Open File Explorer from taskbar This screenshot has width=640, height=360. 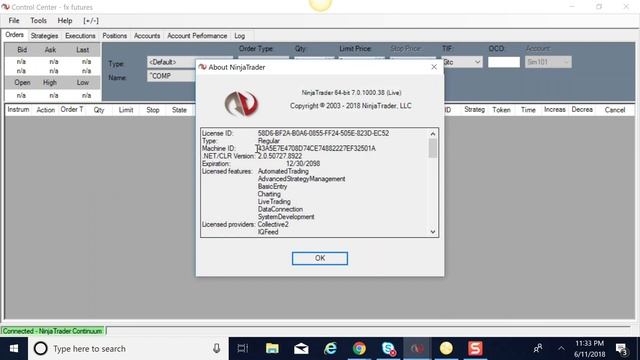click(272, 349)
